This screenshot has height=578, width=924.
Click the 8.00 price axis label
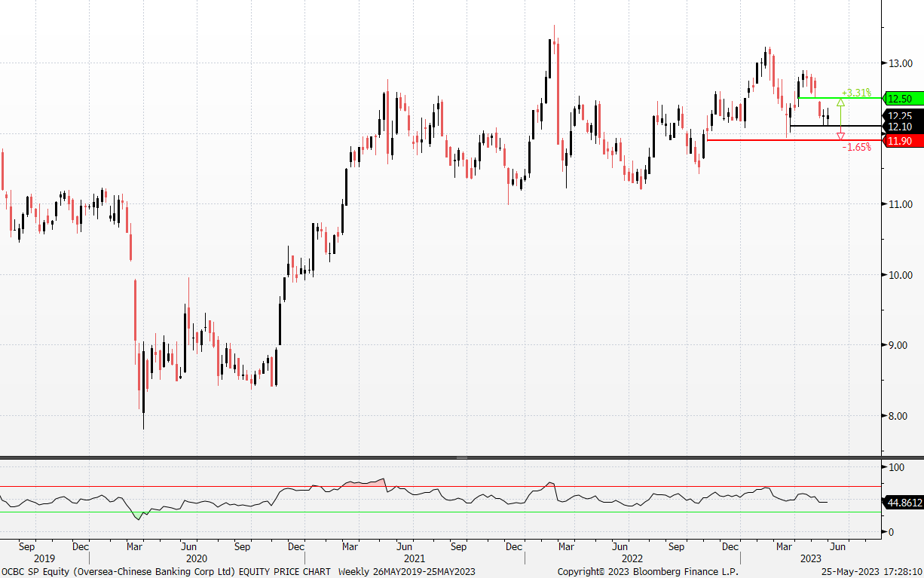899,416
